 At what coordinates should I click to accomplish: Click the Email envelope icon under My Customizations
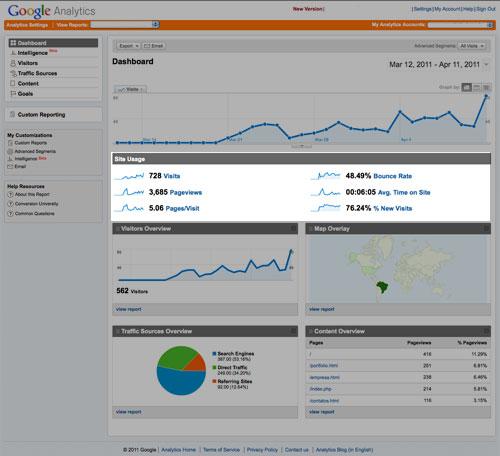tap(10, 166)
